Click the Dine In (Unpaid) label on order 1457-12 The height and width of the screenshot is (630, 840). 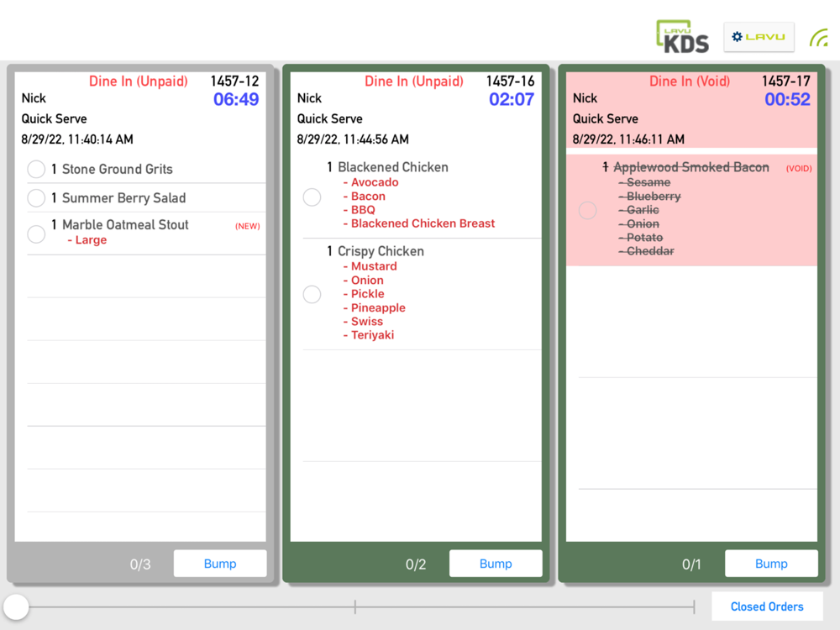tap(139, 81)
